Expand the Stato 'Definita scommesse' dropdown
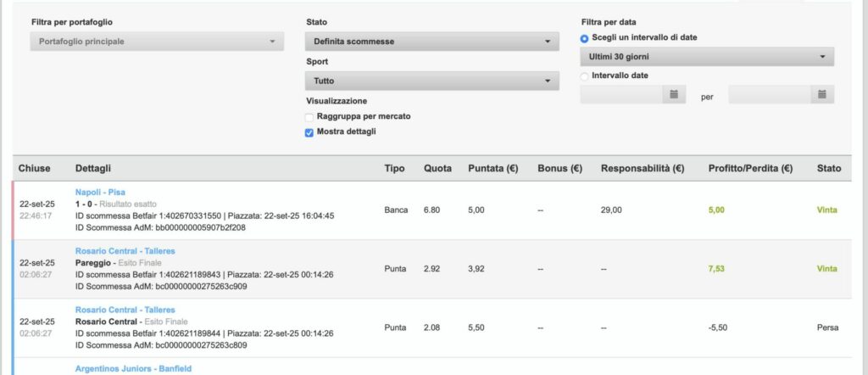The height and width of the screenshot is (375, 868). click(x=431, y=41)
